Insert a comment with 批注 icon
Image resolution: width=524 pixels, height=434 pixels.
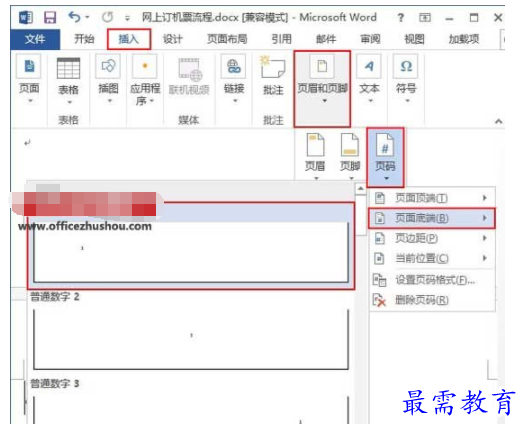(x=273, y=68)
